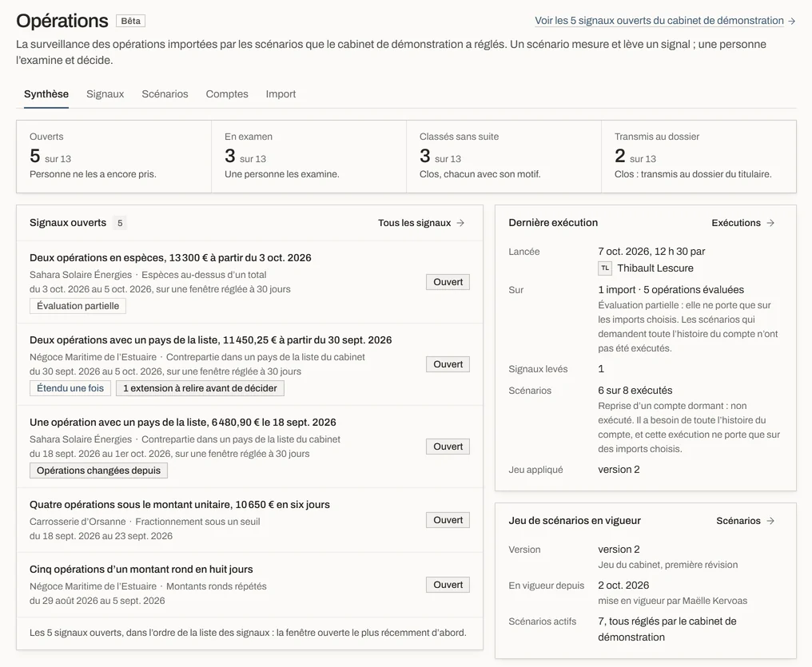Click Ouvert status on the 11 450,25 € signal
Screen dimensions: 812x667
448,364
